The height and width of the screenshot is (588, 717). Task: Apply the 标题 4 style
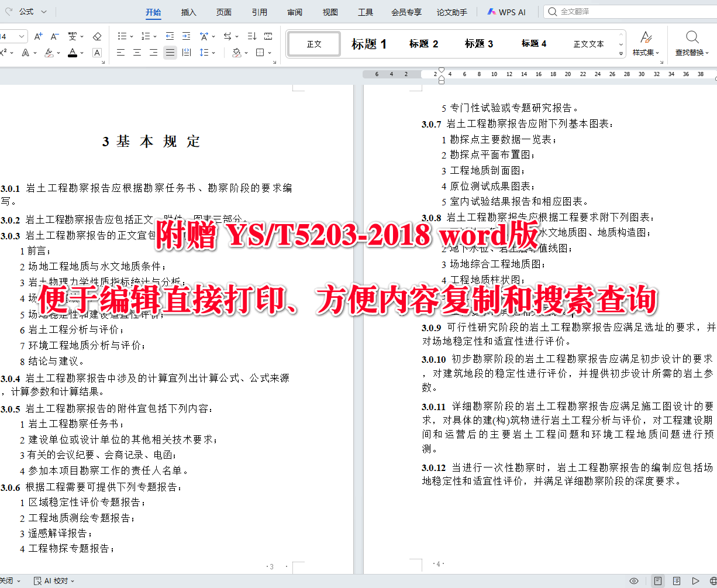tap(534, 44)
